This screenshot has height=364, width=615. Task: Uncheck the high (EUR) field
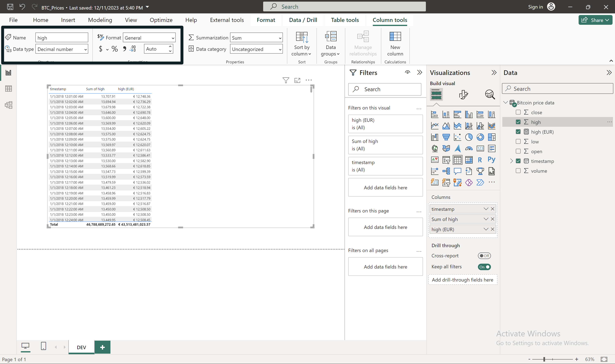click(x=518, y=132)
